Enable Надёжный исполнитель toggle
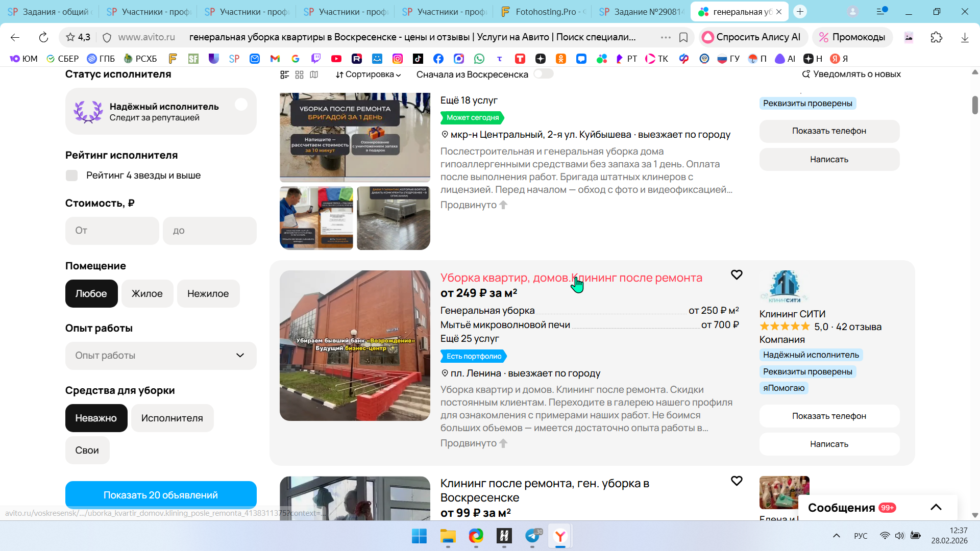The image size is (980, 551). point(241,105)
